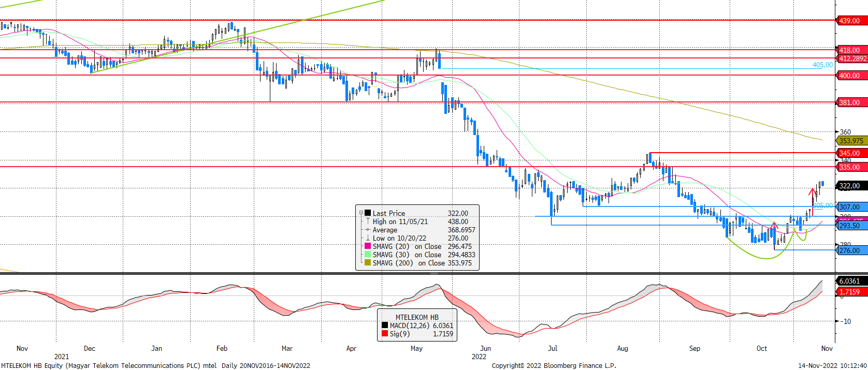Click the 'MTELEKOM HB Equity' chart title text

(x=32, y=365)
